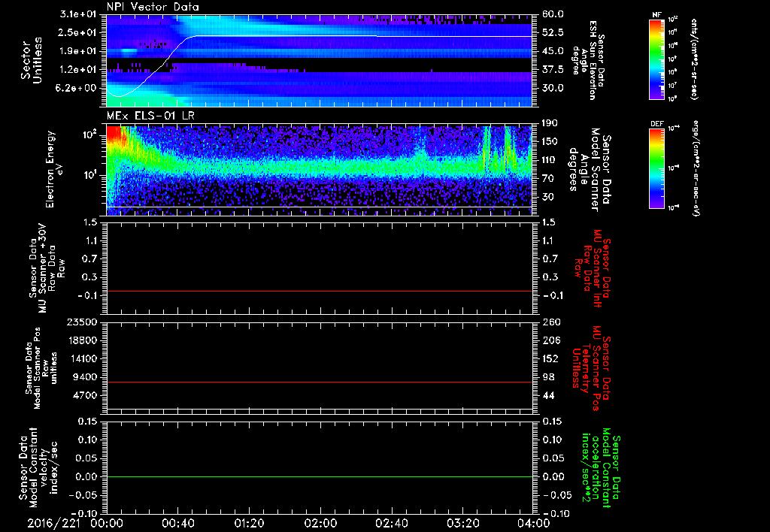Click the '02:40' time axis label
The height and width of the screenshot is (532, 770).
click(x=391, y=523)
